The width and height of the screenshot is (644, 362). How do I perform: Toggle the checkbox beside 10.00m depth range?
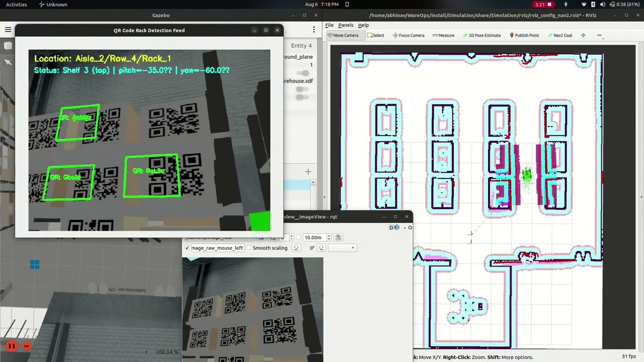click(x=299, y=237)
